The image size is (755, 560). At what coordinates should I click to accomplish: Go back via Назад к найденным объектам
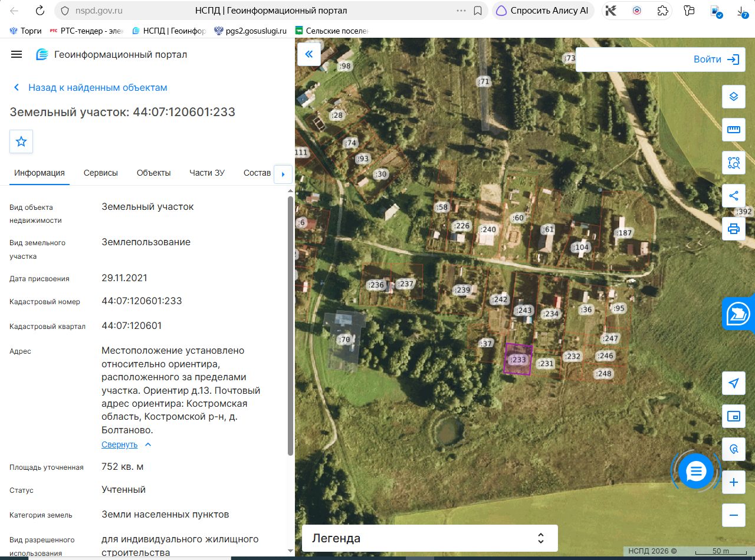tap(90, 87)
